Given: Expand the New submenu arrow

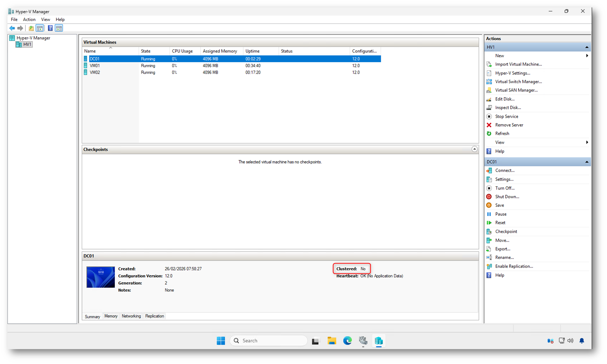Looking at the screenshot, I should point(587,56).
